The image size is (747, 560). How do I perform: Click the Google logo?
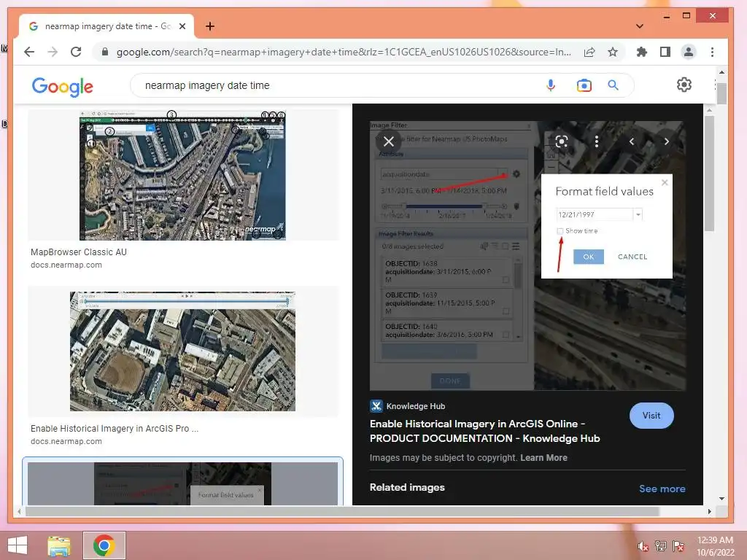tap(63, 87)
